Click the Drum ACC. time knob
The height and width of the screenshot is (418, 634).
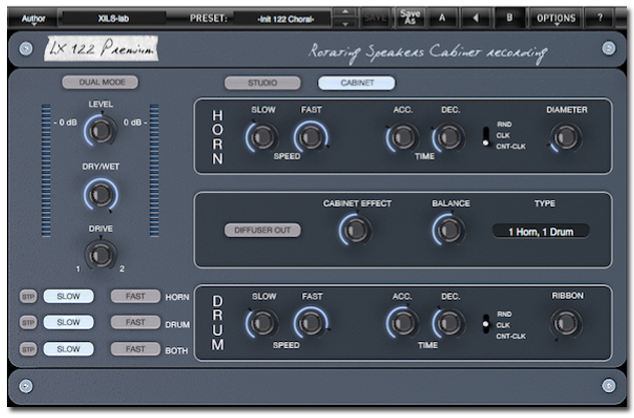402,323
